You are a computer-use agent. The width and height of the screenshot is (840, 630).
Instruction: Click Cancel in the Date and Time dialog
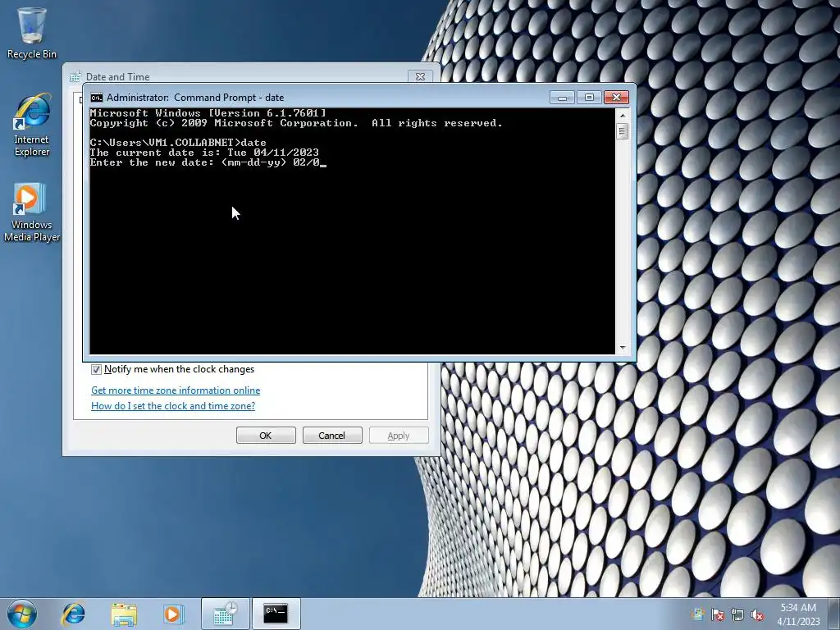(332, 435)
